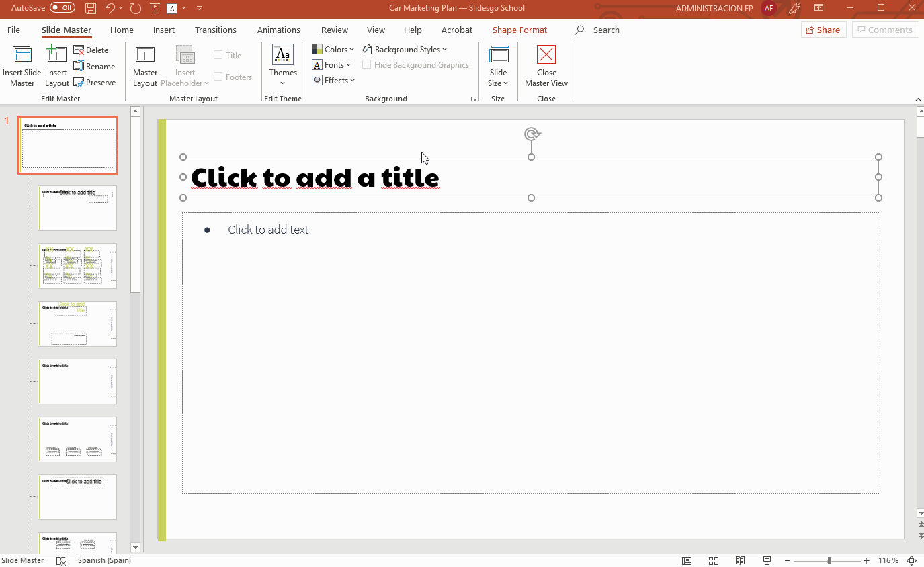Click the Insert Layout icon
This screenshot has width=924, height=567.
click(x=56, y=56)
